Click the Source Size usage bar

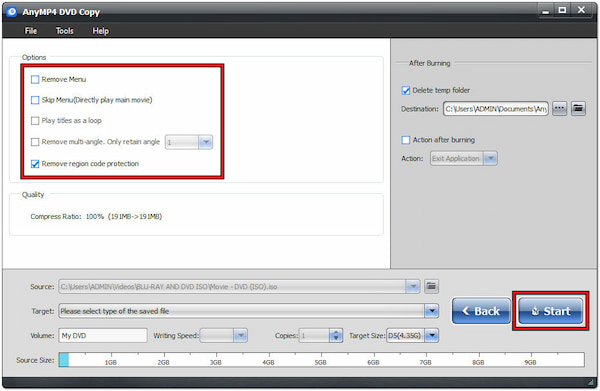(x=321, y=360)
